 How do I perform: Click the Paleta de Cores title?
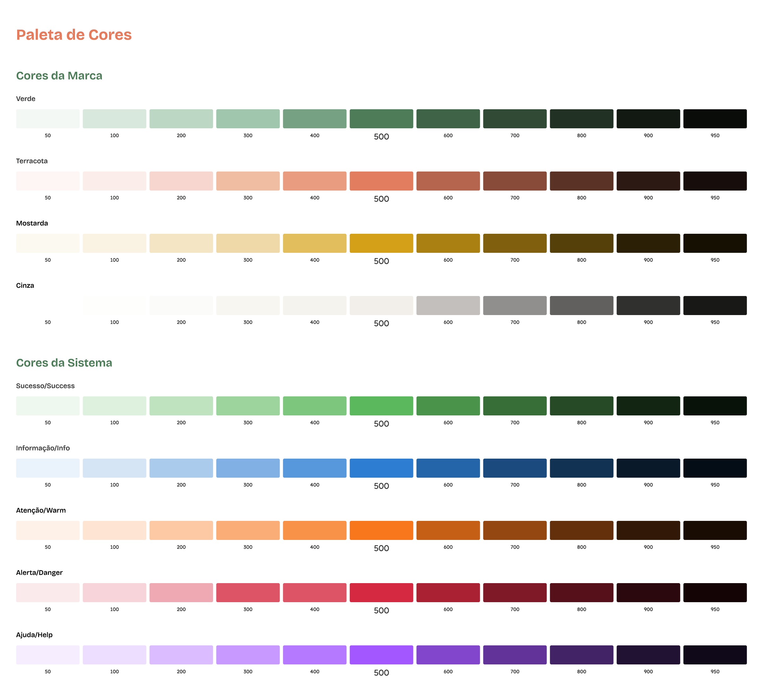coord(74,35)
